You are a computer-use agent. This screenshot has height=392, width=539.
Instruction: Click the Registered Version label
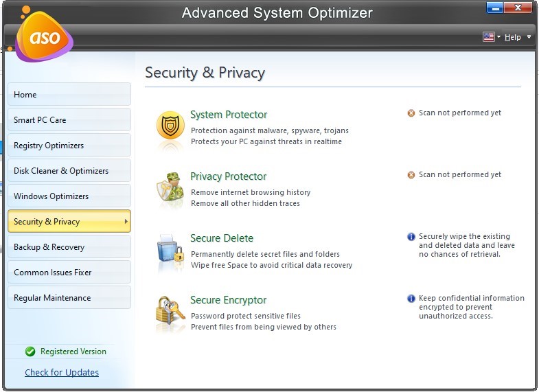73,351
